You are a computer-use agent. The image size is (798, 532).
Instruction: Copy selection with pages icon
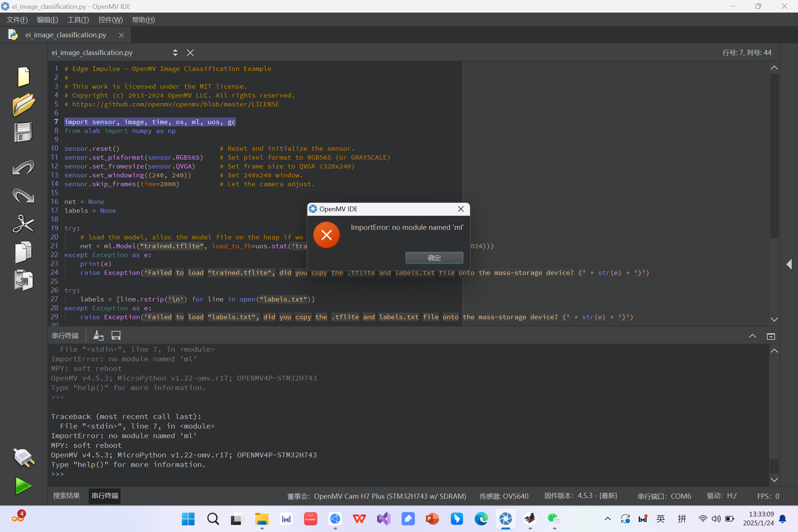pos(24,252)
